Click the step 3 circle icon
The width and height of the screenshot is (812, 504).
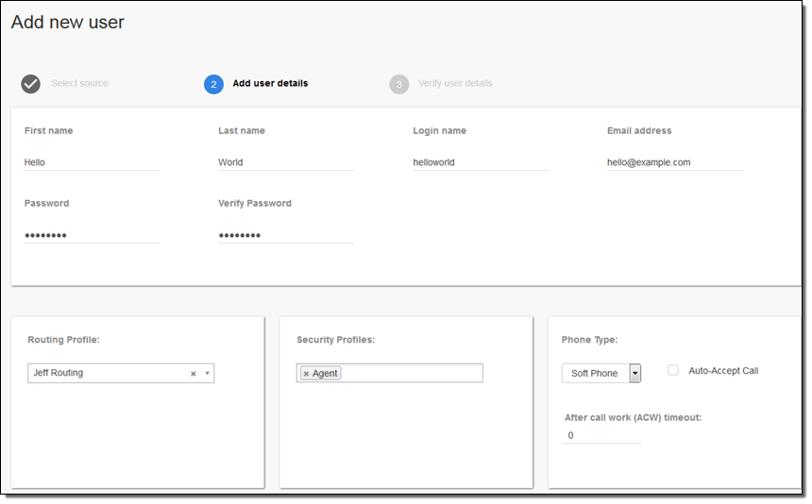coord(398,84)
